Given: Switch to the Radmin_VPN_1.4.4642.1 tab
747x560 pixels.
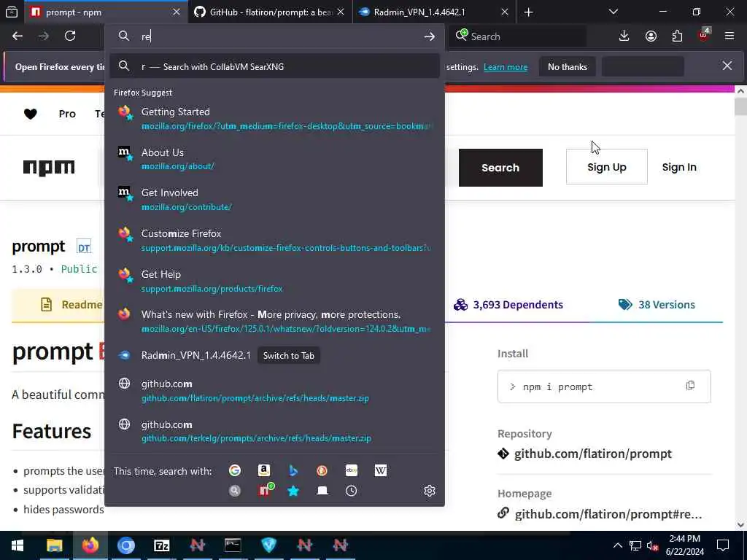Looking at the screenshot, I should (433, 12).
